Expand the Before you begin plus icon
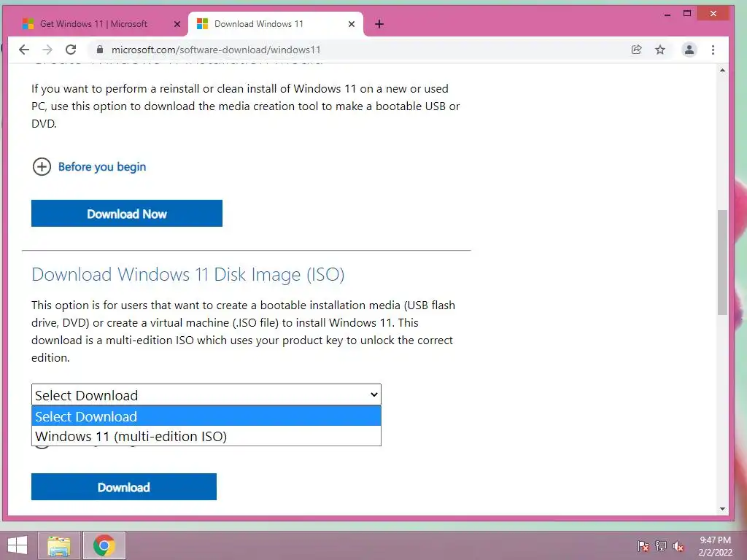The image size is (747, 560). [x=42, y=167]
